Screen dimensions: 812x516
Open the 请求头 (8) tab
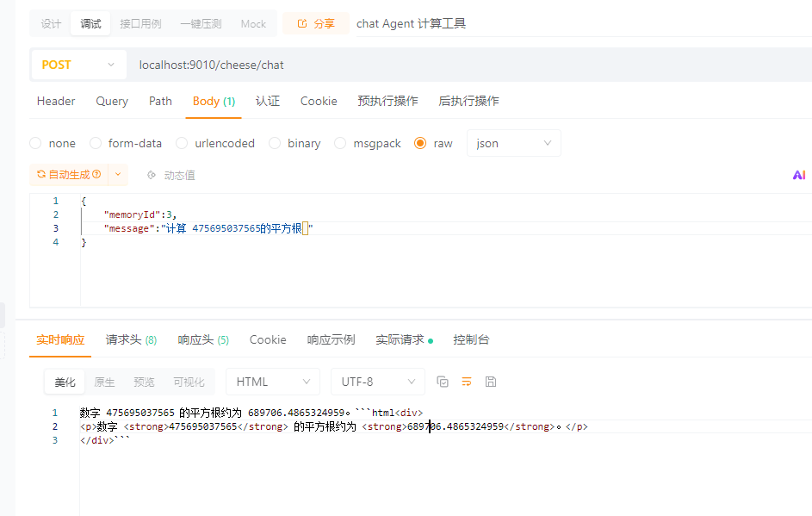click(131, 340)
